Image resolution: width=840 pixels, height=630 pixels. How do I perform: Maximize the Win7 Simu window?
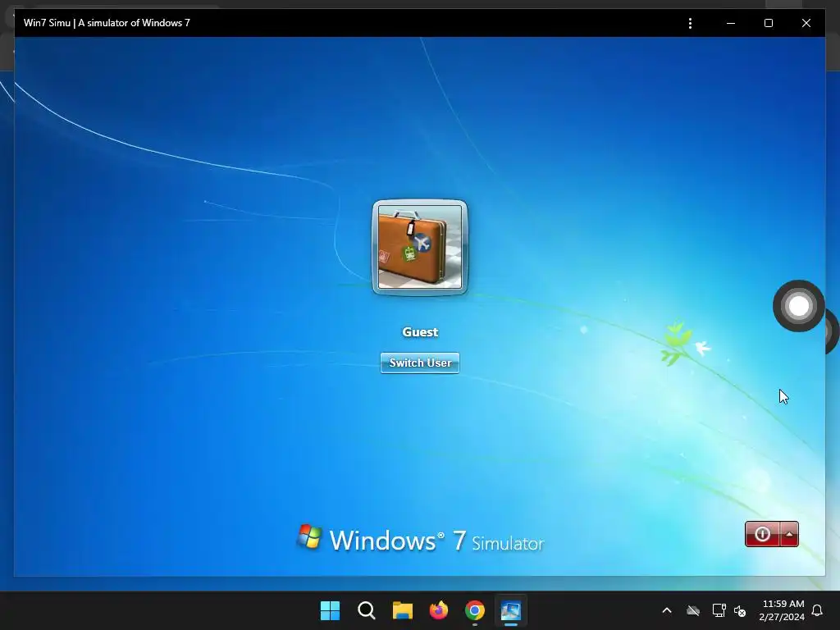point(768,23)
